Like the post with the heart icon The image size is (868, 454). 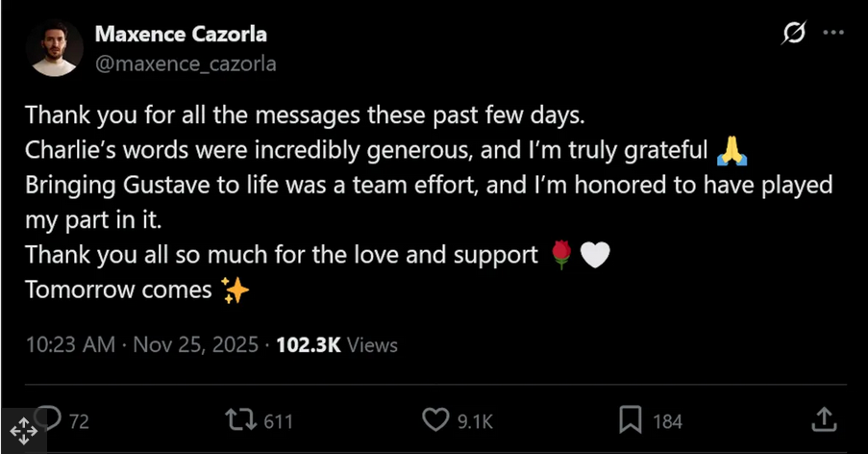pyautogui.click(x=436, y=420)
